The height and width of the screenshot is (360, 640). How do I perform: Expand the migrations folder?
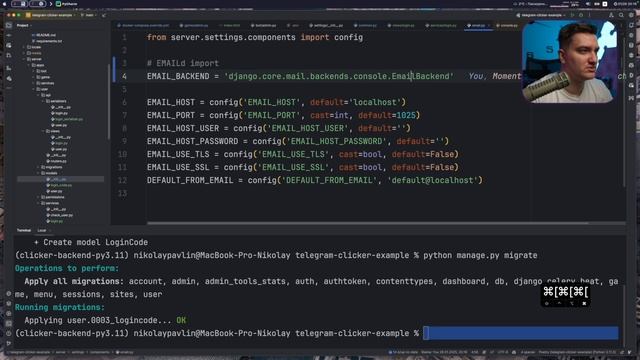coord(38,167)
